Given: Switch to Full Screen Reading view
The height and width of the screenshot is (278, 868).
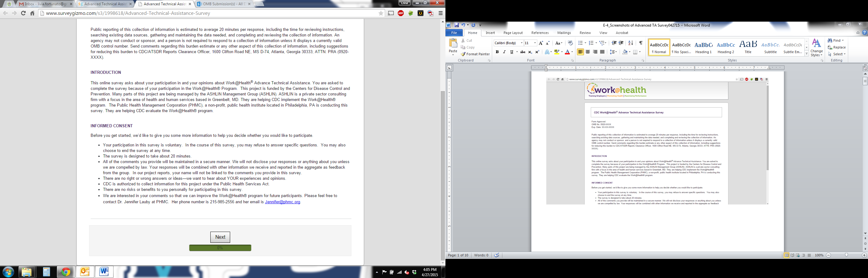Looking at the screenshot, I should (x=792, y=255).
